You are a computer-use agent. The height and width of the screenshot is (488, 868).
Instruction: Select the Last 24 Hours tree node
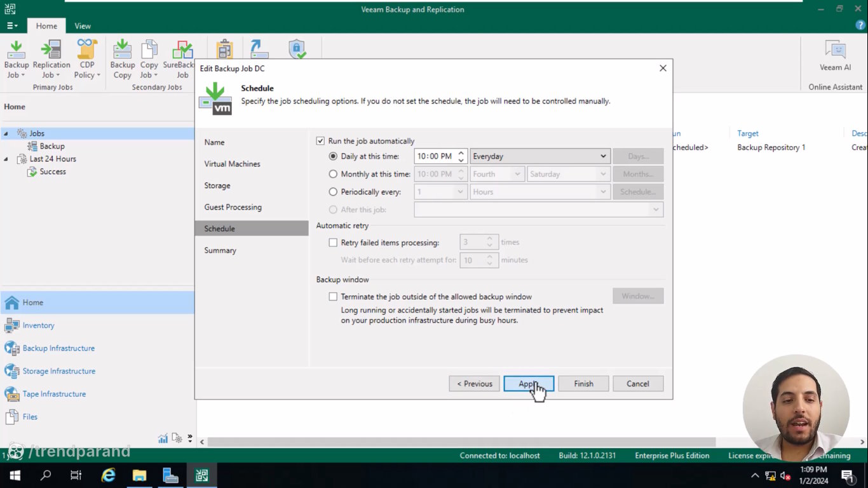[x=53, y=159]
